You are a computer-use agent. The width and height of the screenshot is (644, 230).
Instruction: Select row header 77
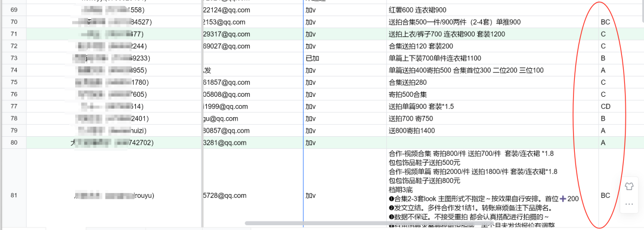[13, 106]
